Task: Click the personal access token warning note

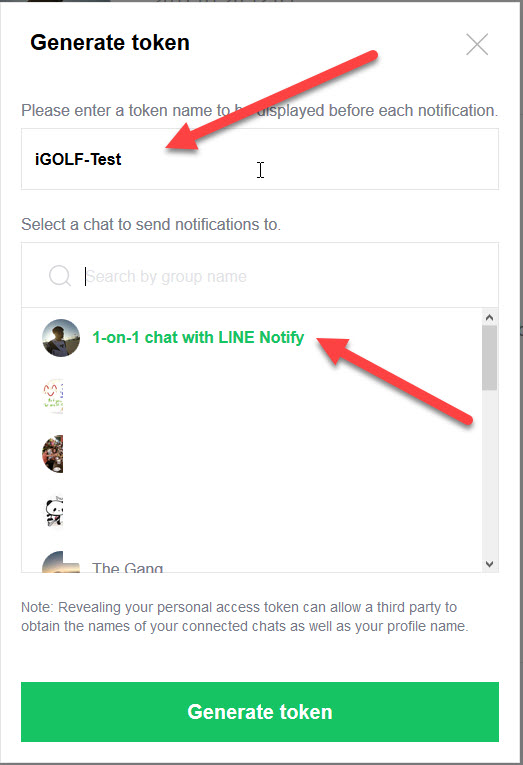Action: (x=244, y=617)
